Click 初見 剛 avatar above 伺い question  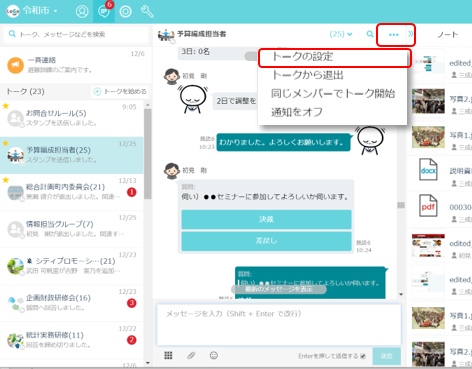pos(172,171)
